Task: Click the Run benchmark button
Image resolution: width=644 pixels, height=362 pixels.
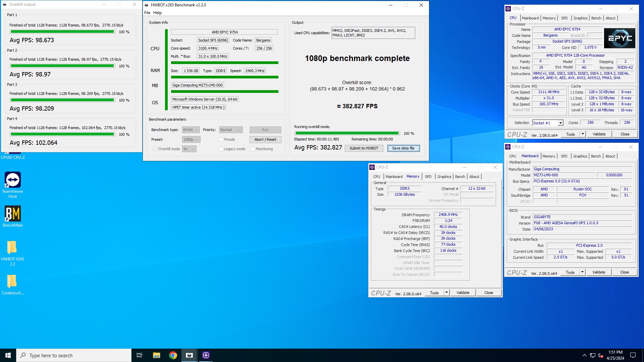Action: [265, 130]
